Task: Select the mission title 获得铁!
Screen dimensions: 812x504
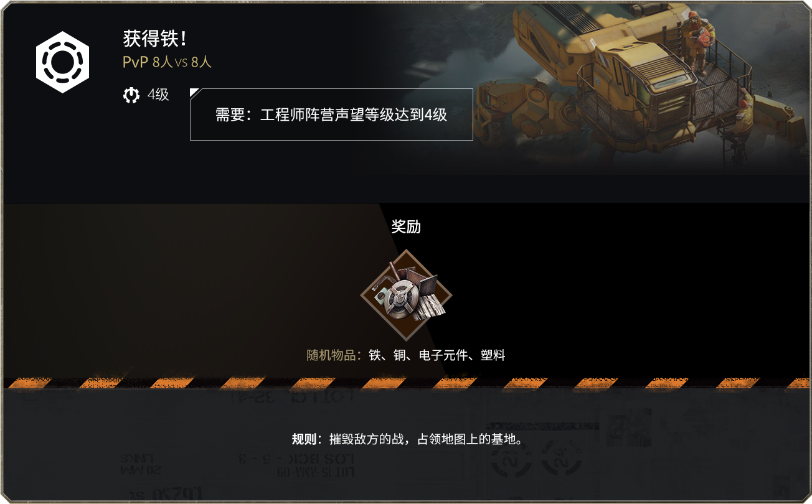Action: tap(154, 39)
